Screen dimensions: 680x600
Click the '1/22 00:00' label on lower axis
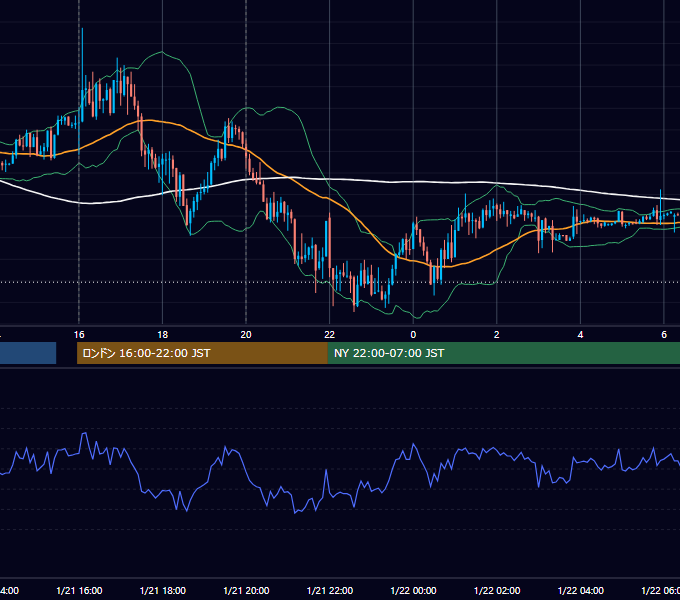tap(413, 590)
